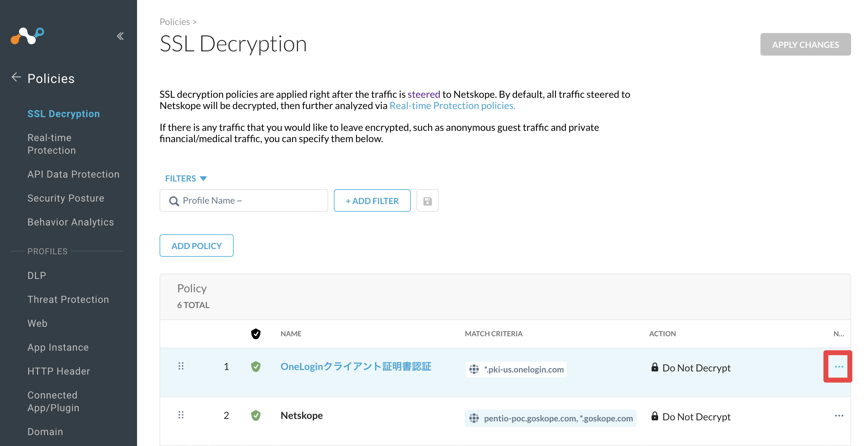Collapse the sidebar with double-chevron icon
Image resolution: width=868 pixels, height=446 pixels.
coord(120,36)
